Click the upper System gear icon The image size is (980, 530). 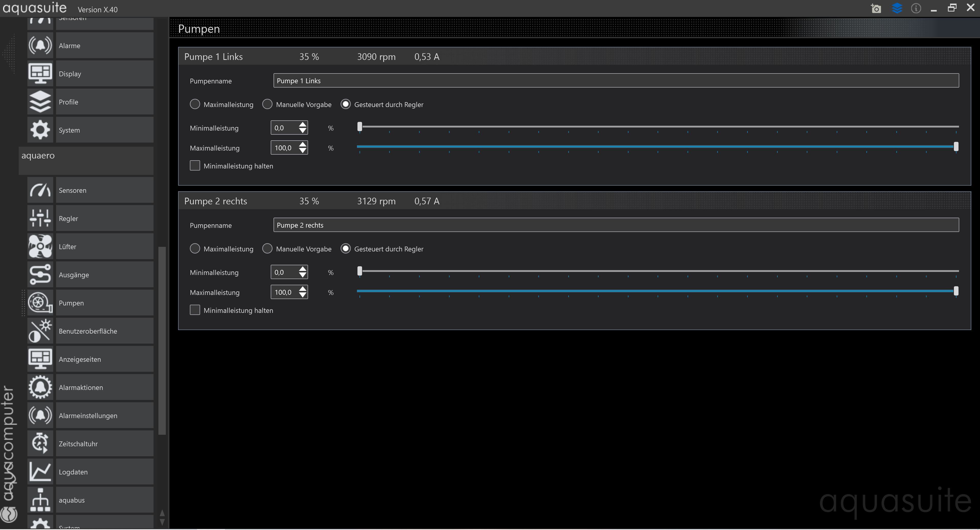tap(40, 130)
